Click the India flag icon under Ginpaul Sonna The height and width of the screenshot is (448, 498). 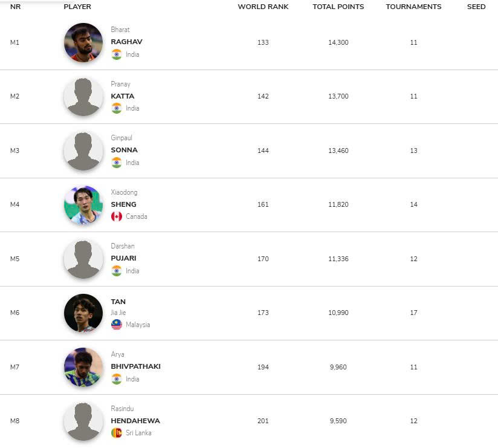[117, 163]
